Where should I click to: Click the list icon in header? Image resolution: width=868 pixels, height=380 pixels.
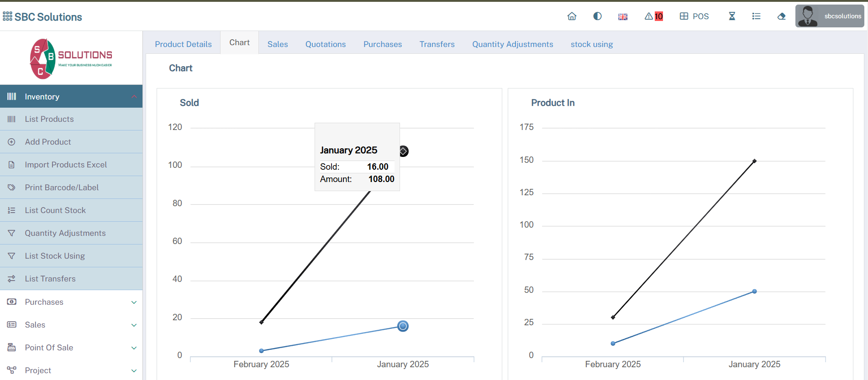click(756, 16)
